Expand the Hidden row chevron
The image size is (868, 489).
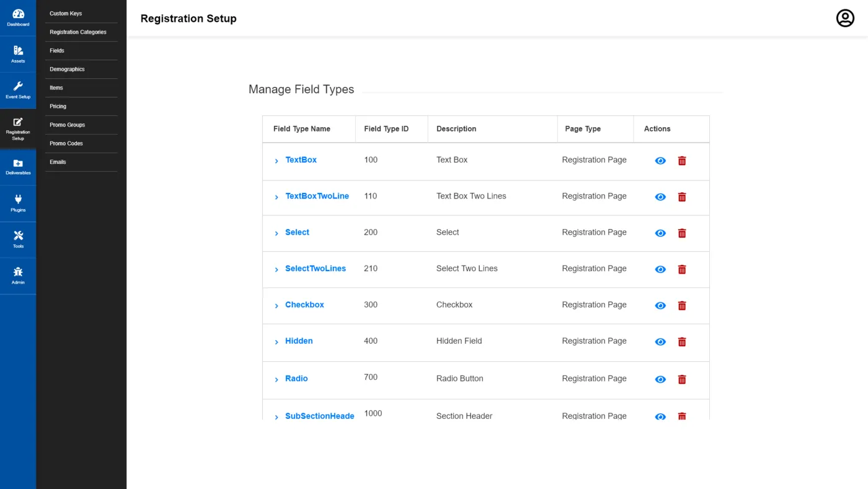[x=277, y=342]
